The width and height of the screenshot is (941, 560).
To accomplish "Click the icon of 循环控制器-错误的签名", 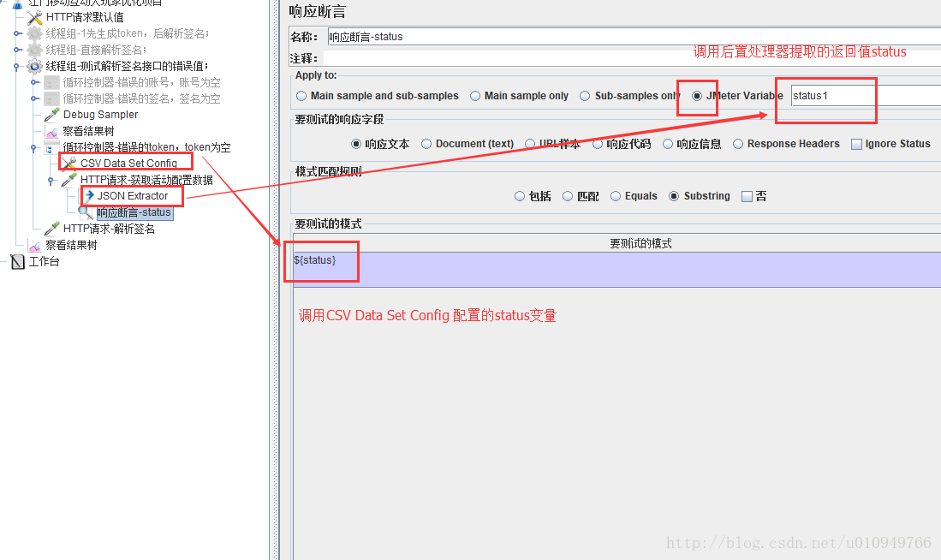I will [52, 98].
